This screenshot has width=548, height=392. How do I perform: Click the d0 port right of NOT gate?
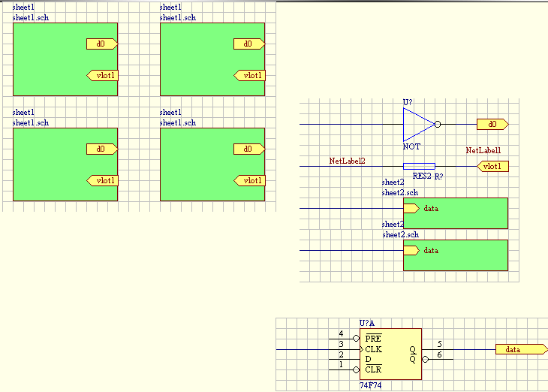pos(492,124)
